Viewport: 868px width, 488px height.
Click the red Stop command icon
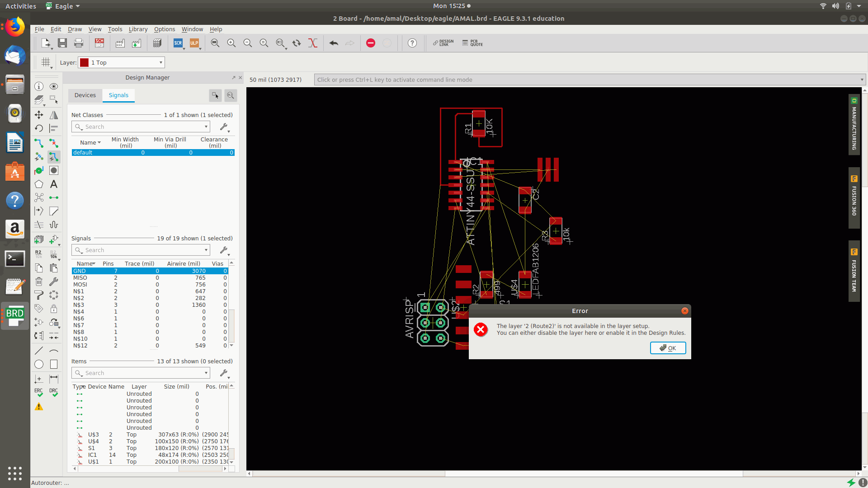pyautogui.click(x=371, y=43)
